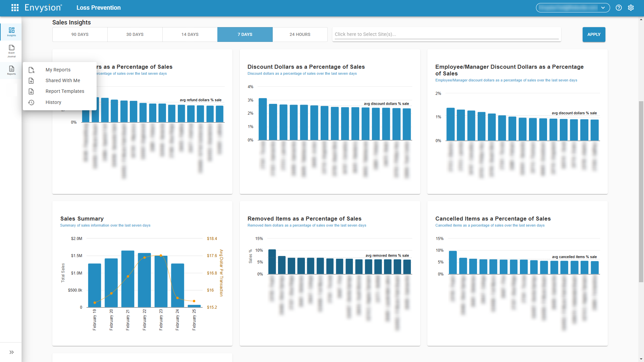Switch to 24 HOURS time range

click(300, 35)
